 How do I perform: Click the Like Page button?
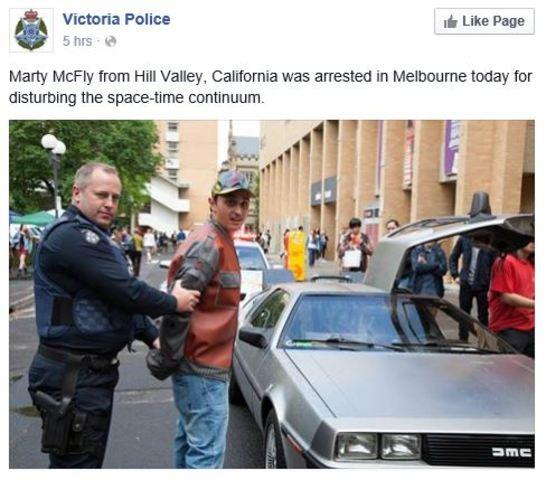484,22
